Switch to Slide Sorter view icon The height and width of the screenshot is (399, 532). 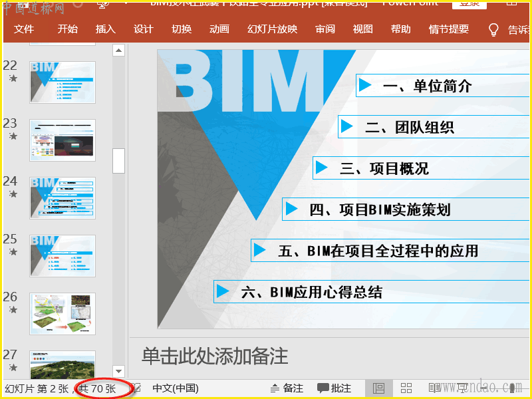point(406,388)
